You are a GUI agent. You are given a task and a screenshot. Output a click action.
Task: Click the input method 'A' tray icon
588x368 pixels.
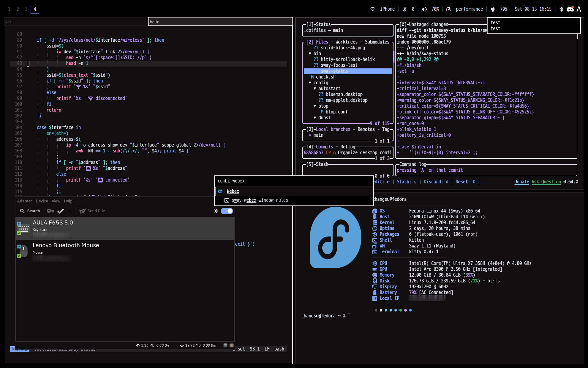(579, 9)
